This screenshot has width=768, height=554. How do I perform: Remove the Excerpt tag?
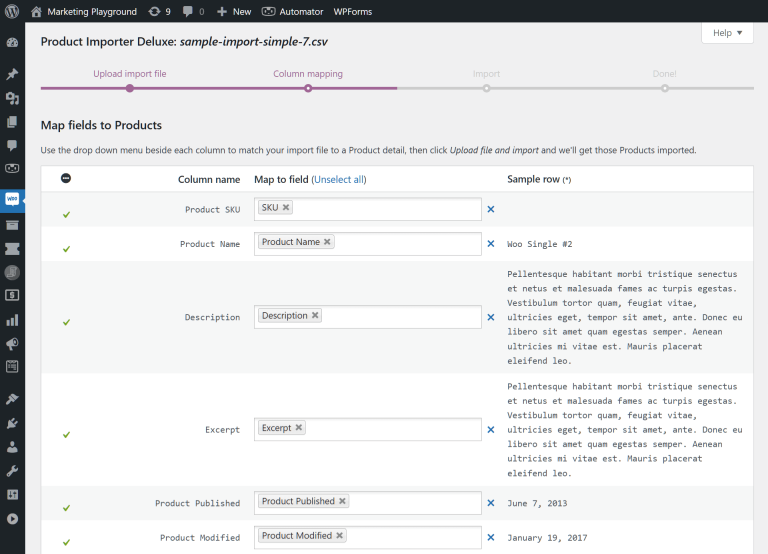point(298,427)
